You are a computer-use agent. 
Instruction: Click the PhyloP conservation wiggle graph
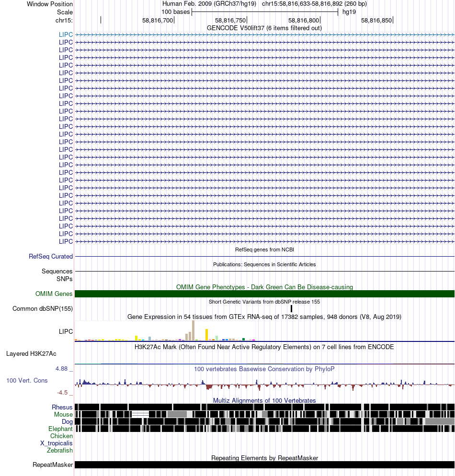264,385
